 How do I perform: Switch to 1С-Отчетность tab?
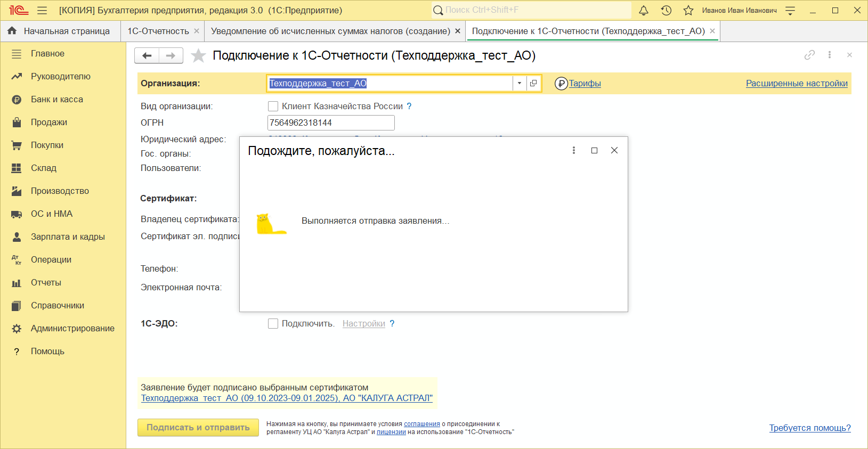click(158, 31)
